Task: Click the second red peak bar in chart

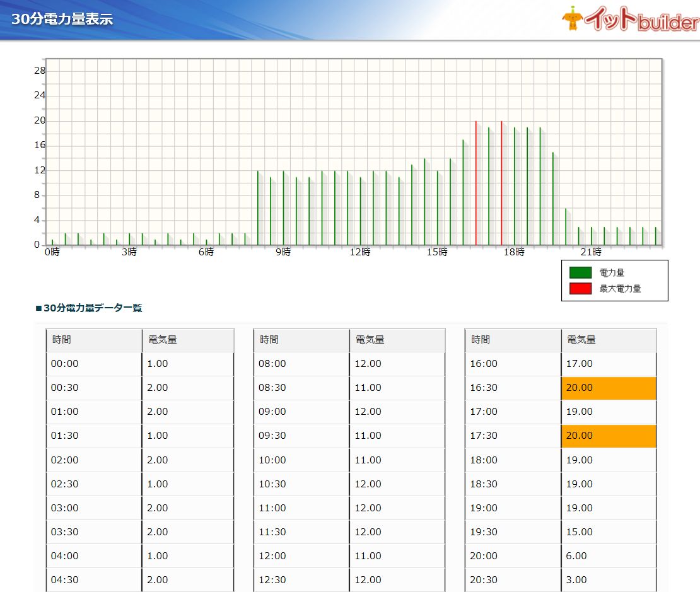Action: (x=501, y=183)
